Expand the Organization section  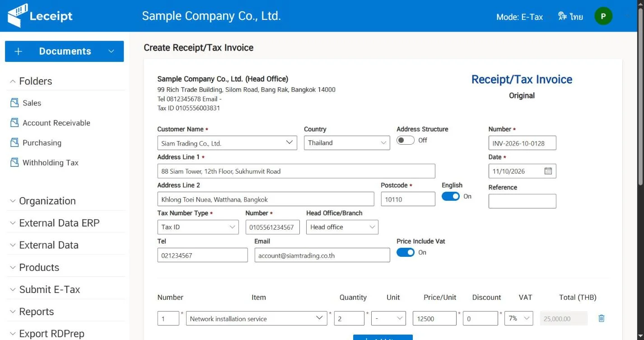point(65,201)
